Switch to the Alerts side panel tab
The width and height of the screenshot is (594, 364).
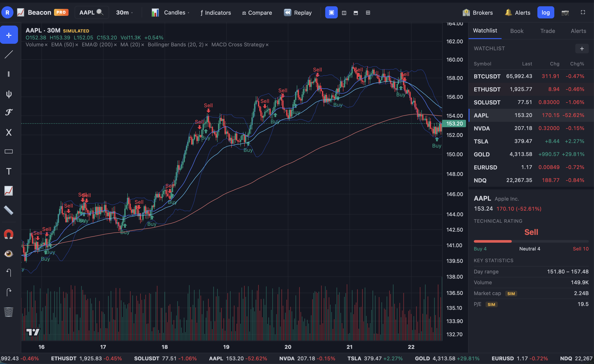click(x=578, y=31)
